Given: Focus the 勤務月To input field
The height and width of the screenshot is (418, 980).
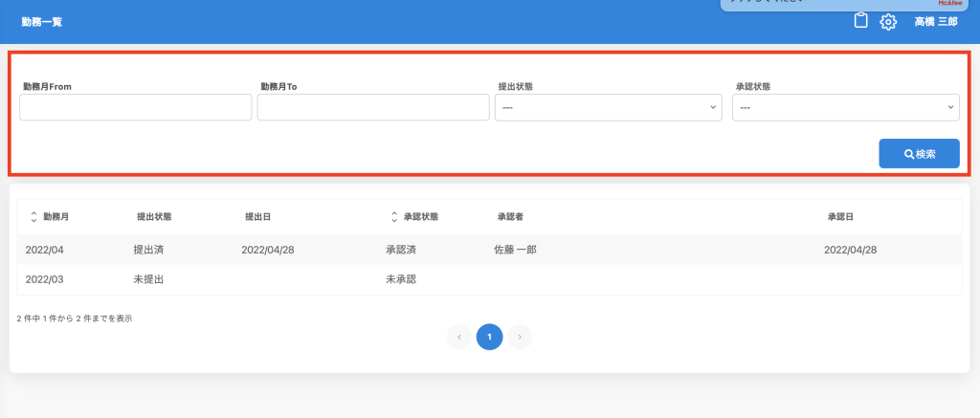Looking at the screenshot, I should tap(372, 107).
